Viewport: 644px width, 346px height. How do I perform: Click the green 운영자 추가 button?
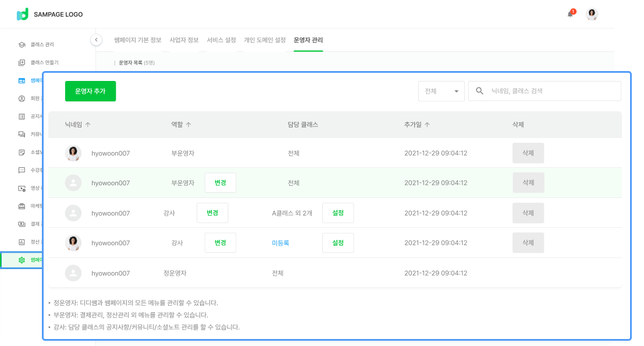(x=90, y=91)
